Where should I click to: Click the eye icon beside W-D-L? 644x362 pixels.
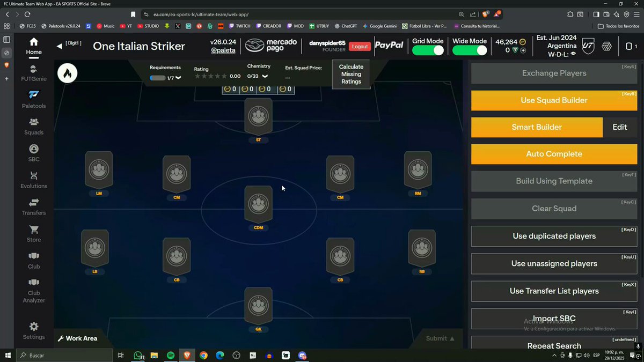(573, 54)
